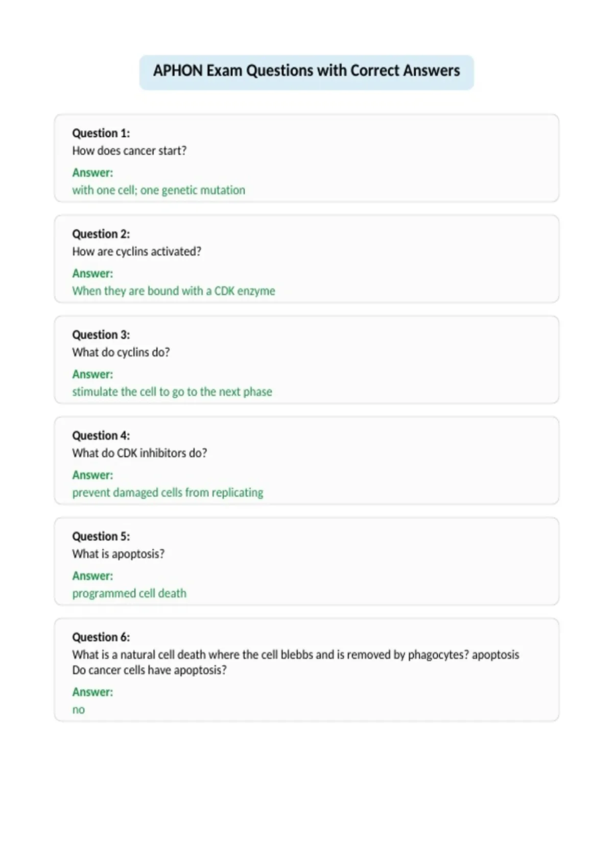Image resolution: width=613 pixels, height=868 pixels.
Task: Click the text 'What do cyclins do?'
Action: pyautogui.click(x=121, y=352)
